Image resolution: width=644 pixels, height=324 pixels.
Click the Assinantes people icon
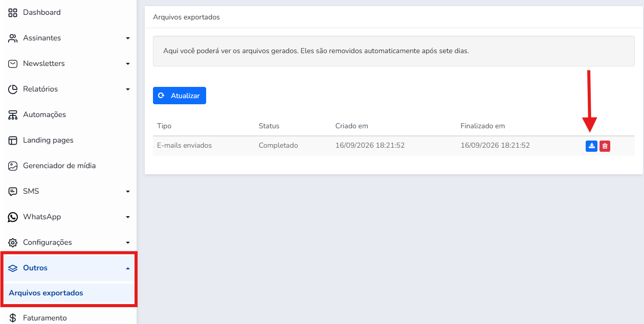[13, 38]
